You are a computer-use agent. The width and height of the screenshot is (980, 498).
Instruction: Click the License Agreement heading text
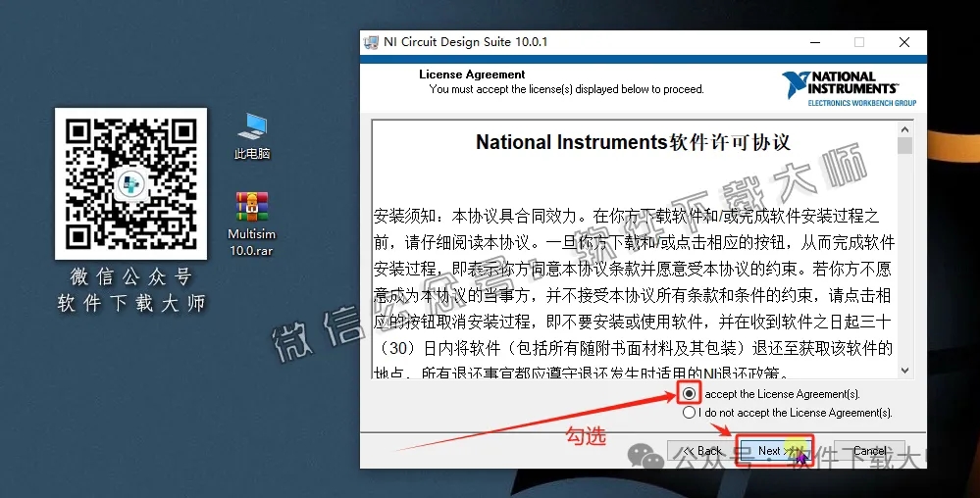point(472,75)
